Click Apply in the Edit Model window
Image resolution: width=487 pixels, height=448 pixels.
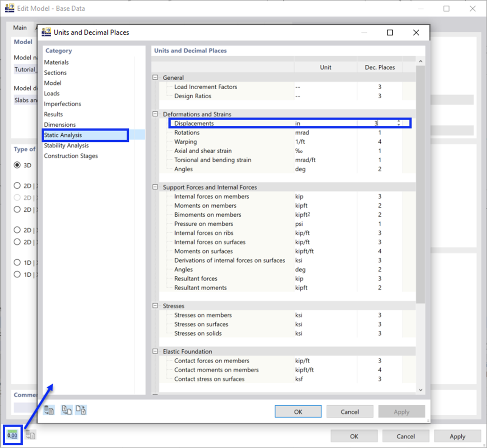point(457,436)
